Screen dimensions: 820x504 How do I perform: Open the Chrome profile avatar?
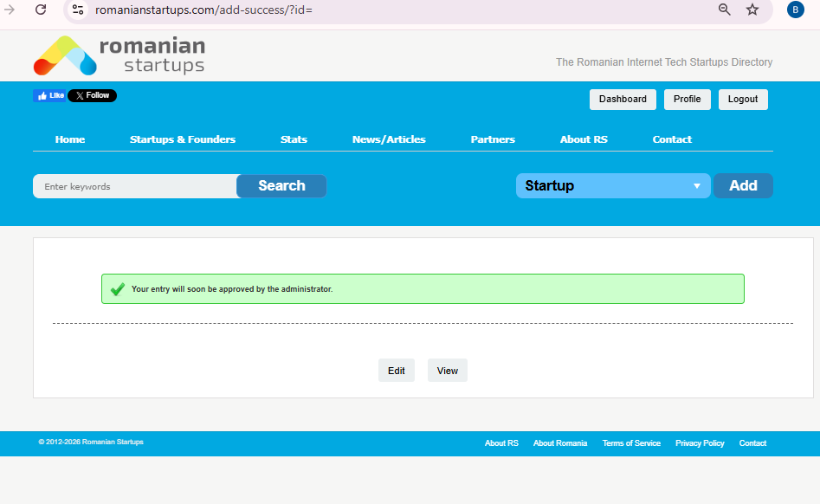795,10
